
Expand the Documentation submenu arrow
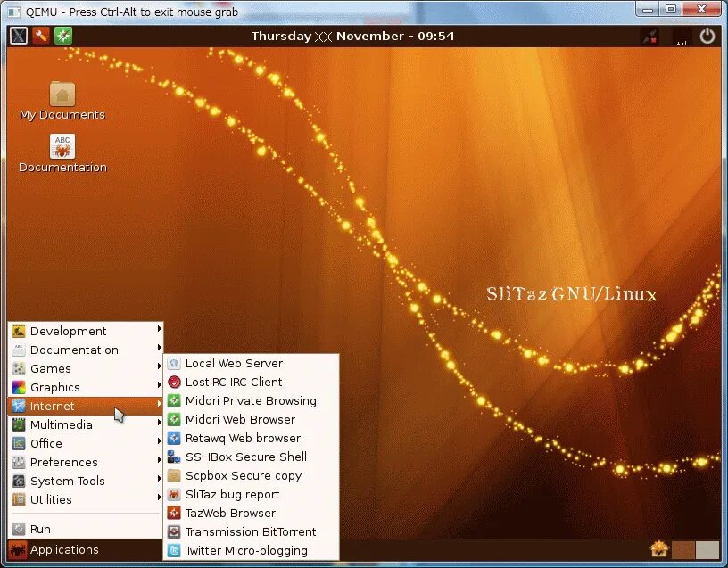point(159,348)
